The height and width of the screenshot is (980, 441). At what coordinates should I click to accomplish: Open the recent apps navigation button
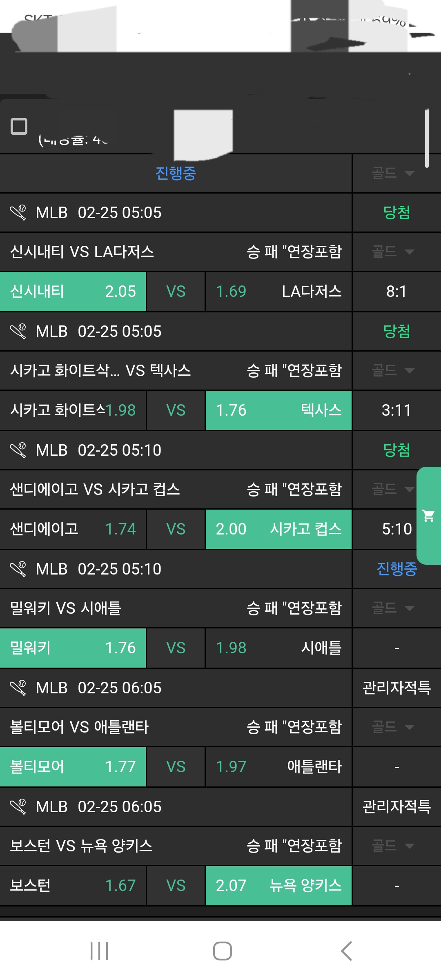click(x=99, y=951)
